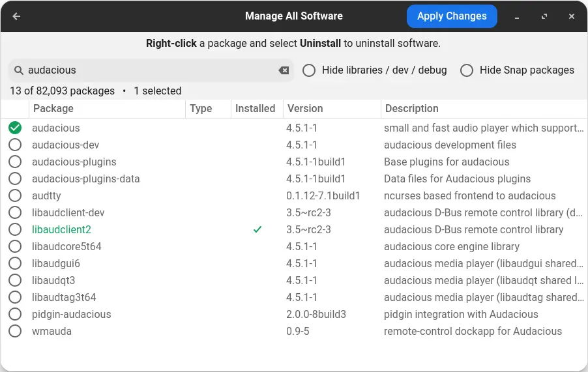The height and width of the screenshot is (372, 588).
Task: Click 'Data files for Audacious plugins' description
Action: coord(457,179)
